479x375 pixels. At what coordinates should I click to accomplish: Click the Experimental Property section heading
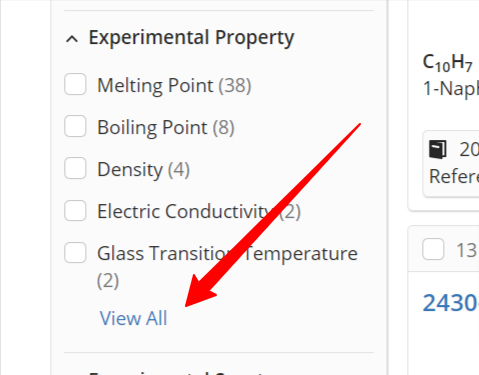coord(191,38)
